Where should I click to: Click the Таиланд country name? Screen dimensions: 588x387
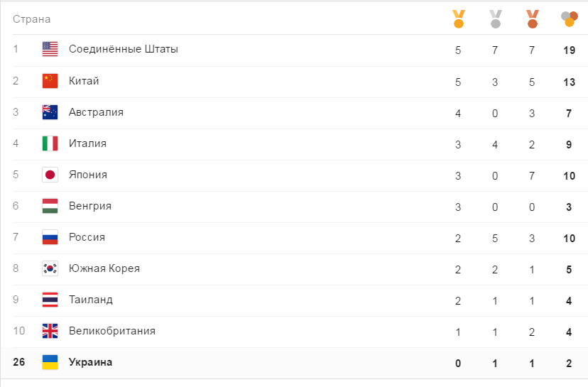coord(90,300)
